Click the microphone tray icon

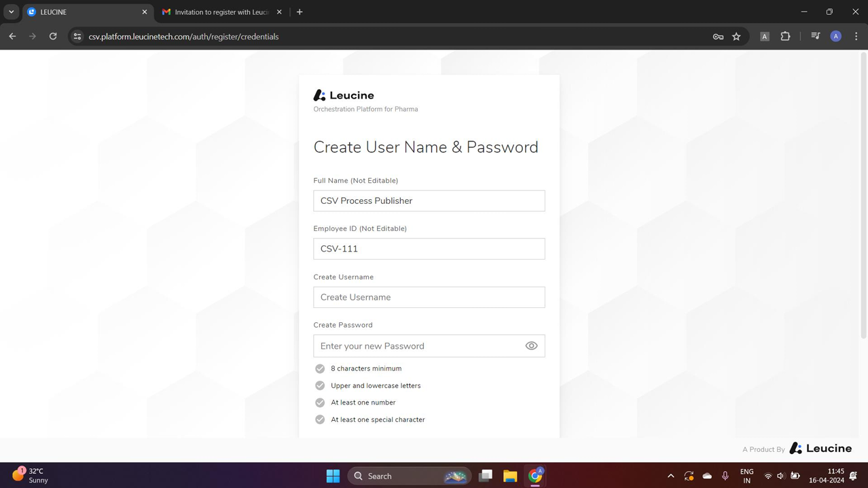[x=725, y=476]
